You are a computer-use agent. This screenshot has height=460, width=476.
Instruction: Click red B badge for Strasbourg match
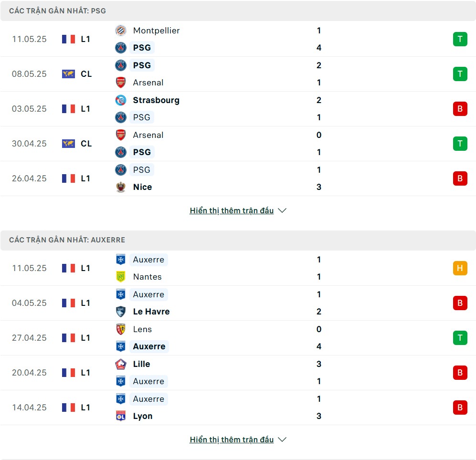tap(460, 109)
